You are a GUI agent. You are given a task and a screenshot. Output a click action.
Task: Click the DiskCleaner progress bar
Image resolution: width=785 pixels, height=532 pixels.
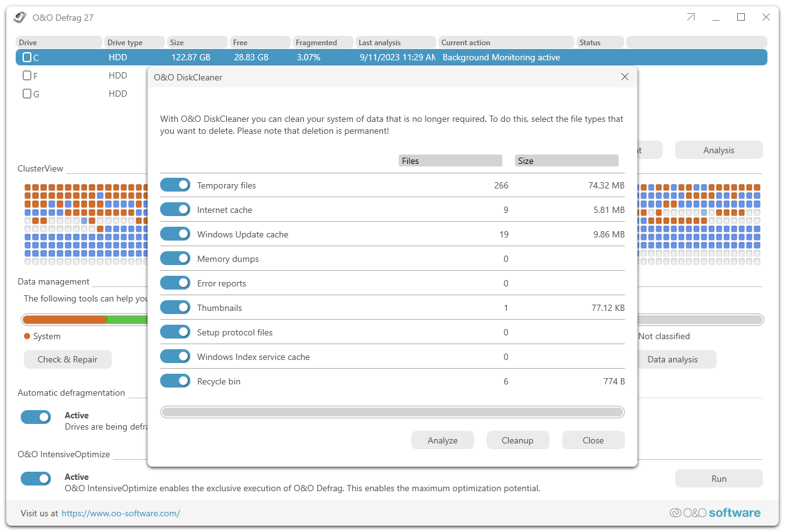click(x=392, y=412)
